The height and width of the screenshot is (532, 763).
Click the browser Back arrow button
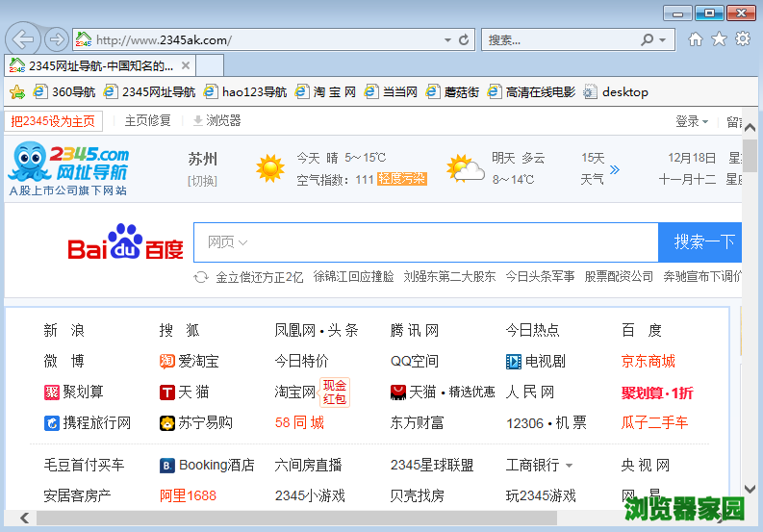click(23, 39)
